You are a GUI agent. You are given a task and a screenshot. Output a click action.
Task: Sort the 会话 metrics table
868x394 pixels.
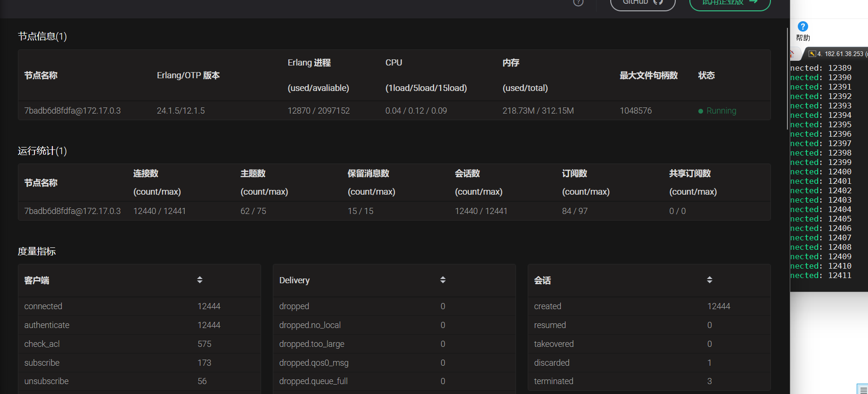710,280
